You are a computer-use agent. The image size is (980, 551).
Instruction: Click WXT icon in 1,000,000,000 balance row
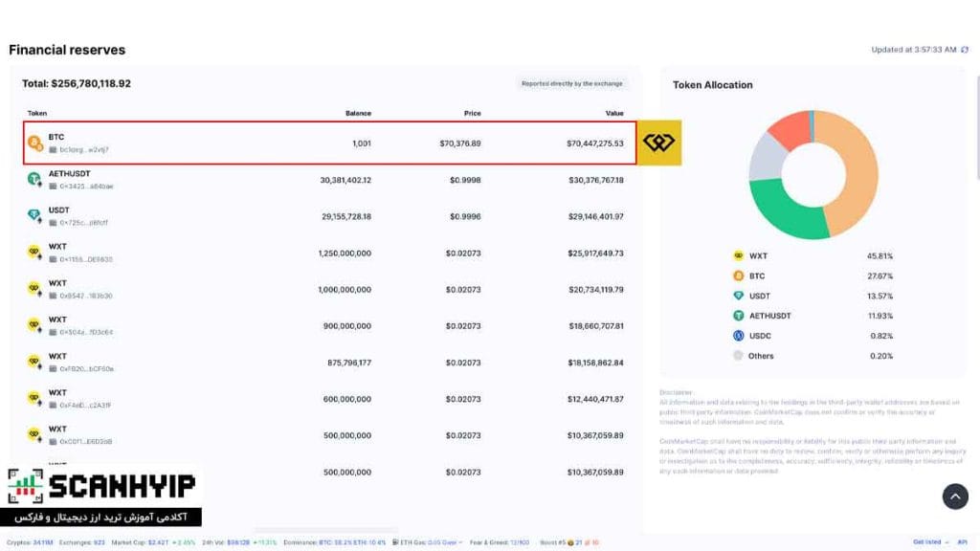click(34, 289)
